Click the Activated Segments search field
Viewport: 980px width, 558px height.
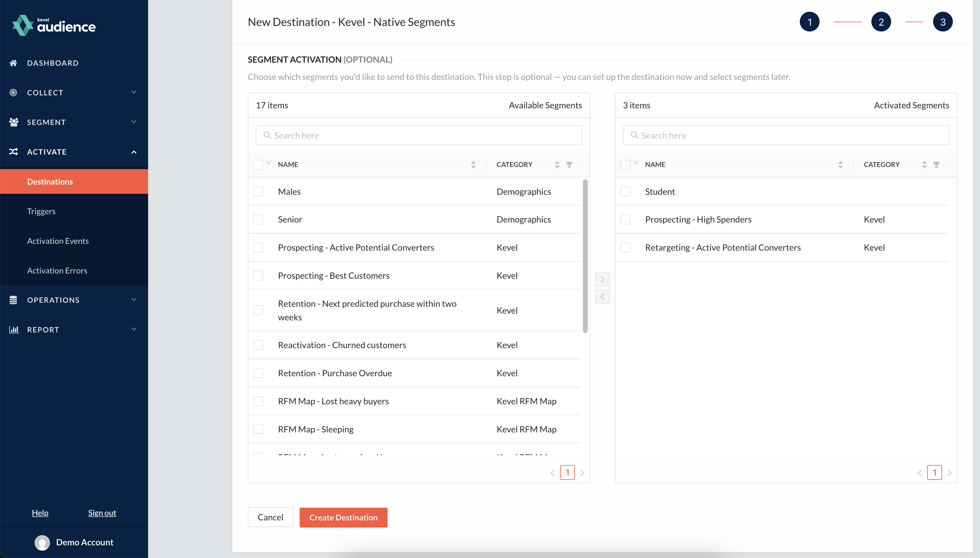point(786,135)
